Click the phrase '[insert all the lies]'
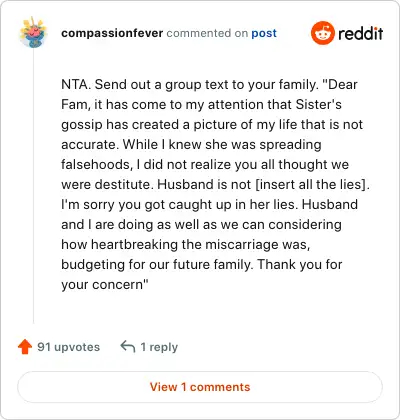Viewport: 400px width, 420px height. point(312,184)
